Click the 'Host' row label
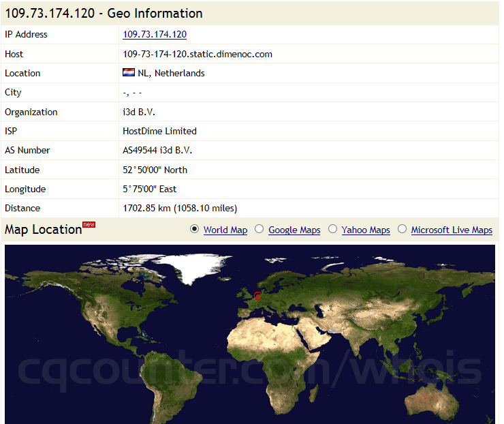This screenshot has width=504, height=424. (14, 54)
